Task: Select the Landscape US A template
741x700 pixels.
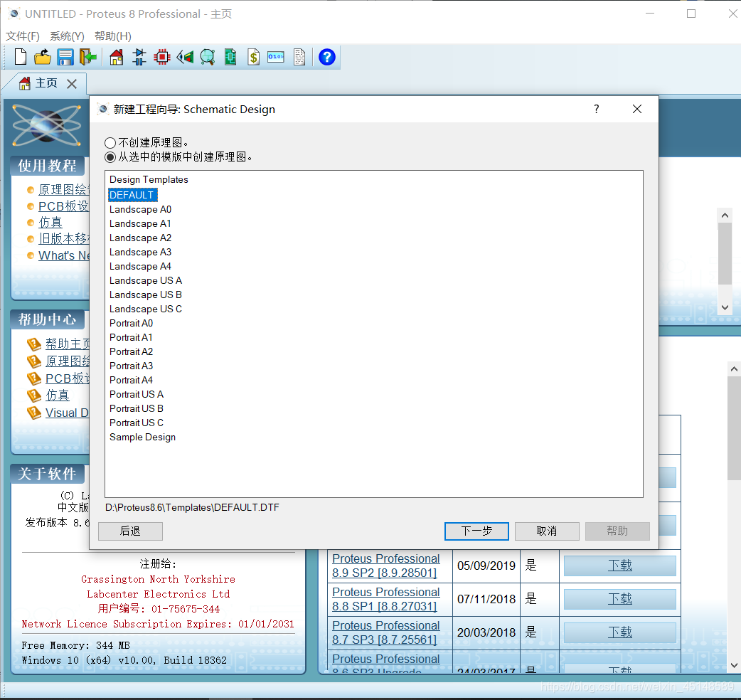Action: click(x=146, y=280)
